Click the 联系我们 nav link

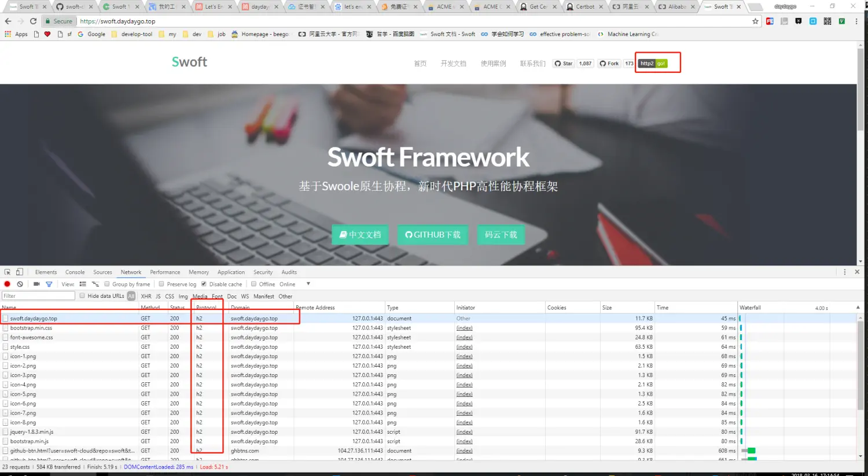(x=532, y=64)
